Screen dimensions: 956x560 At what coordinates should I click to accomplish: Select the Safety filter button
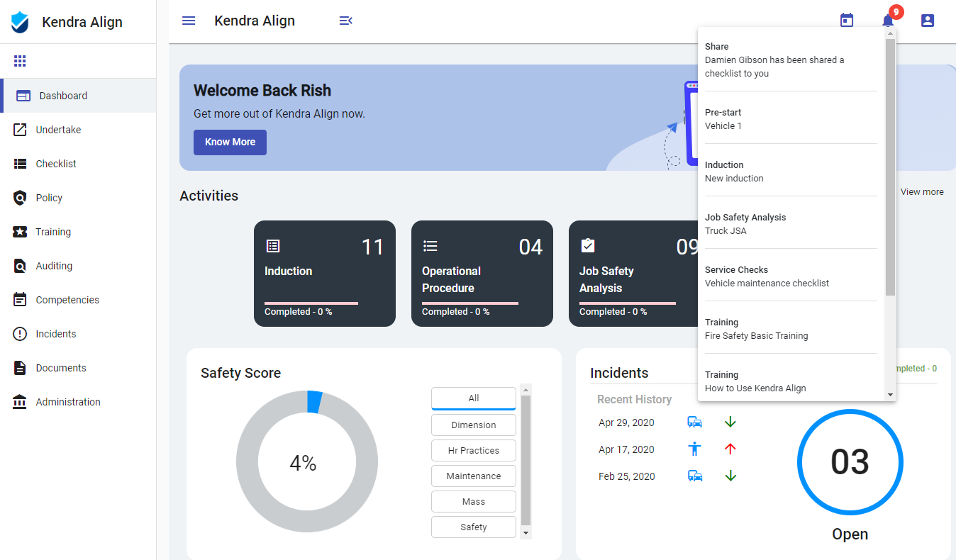pyautogui.click(x=474, y=527)
